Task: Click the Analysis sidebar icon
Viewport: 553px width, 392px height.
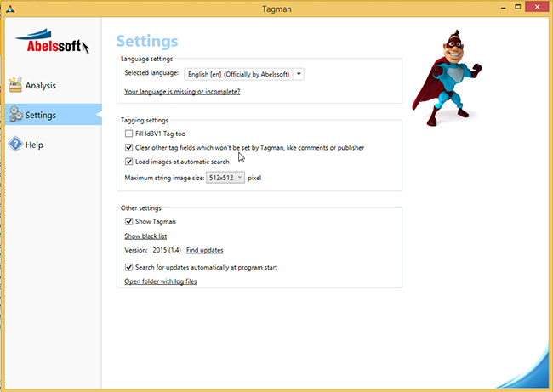Action: click(14, 85)
